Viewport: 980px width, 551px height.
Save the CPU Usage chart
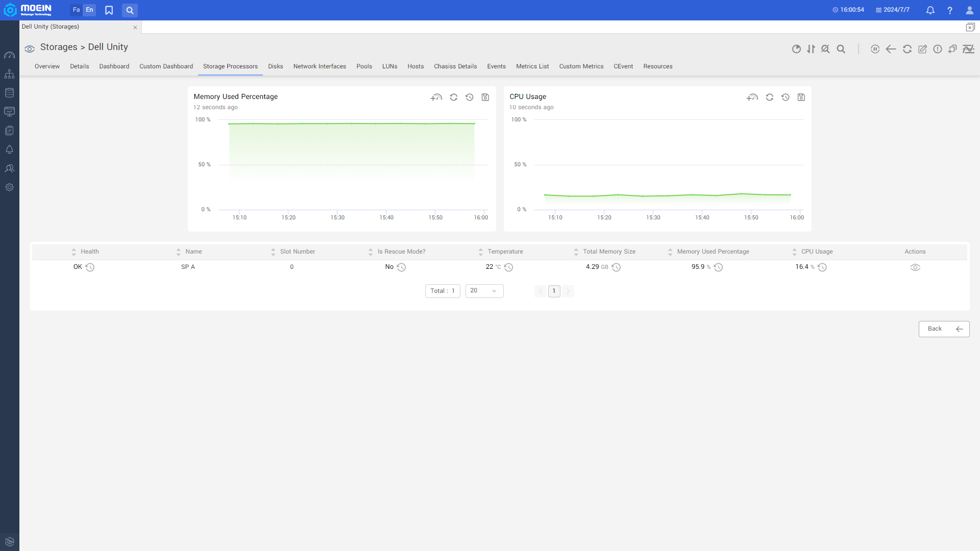[x=801, y=97]
